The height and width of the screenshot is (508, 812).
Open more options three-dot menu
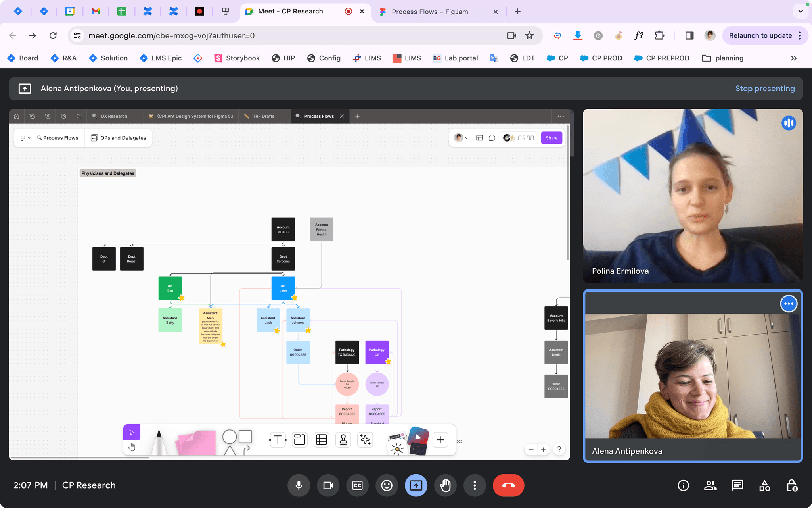pyautogui.click(x=475, y=485)
